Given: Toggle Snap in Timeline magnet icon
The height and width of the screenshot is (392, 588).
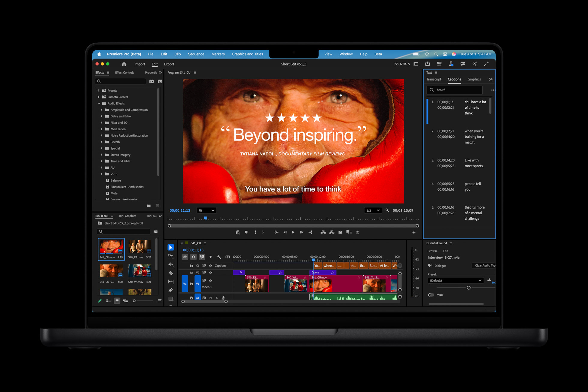Looking at the screenshot, I should point(193,257).
